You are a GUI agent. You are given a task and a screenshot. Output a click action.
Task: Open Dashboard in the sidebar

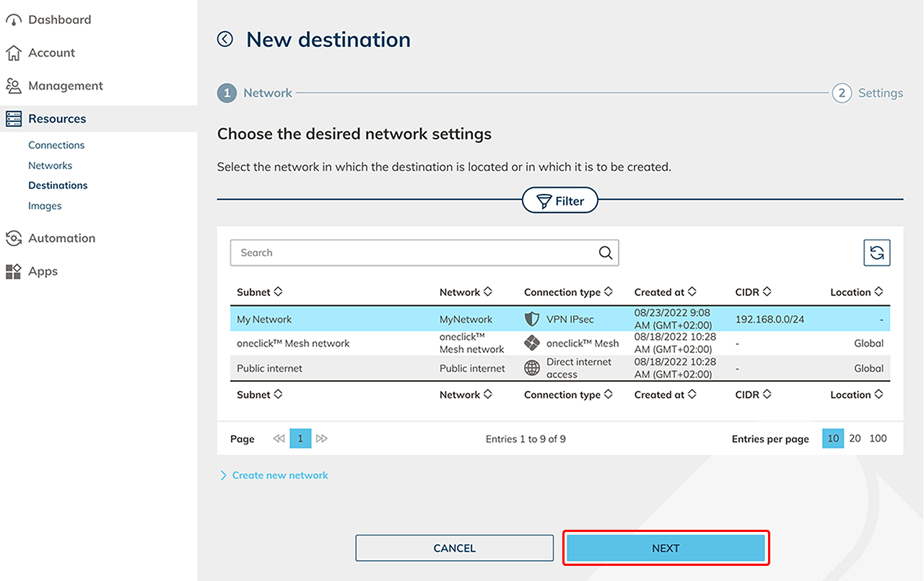tap(59, 20)
